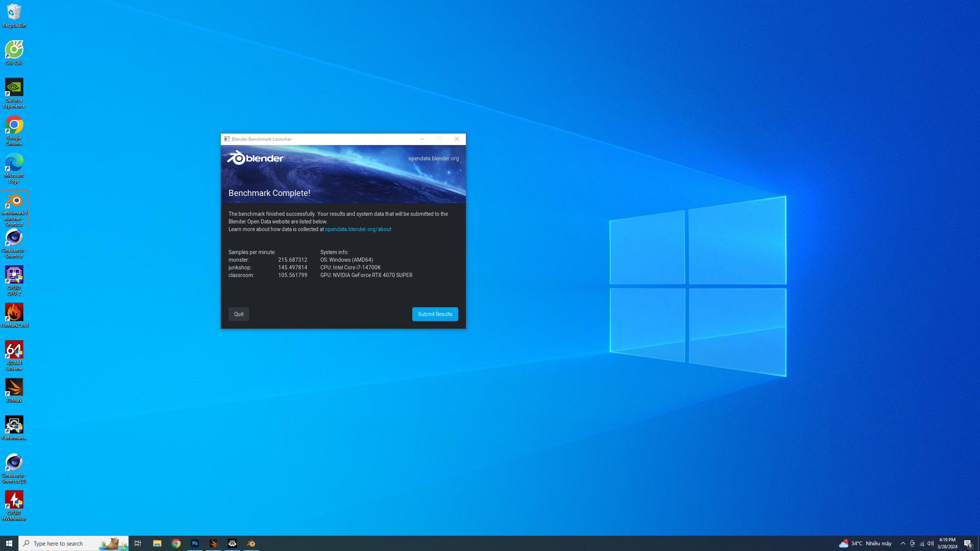Image resolution: width=980 pixels, height=551 pixels.
Task: Click Submit Results button
Action: click(435, 314)
